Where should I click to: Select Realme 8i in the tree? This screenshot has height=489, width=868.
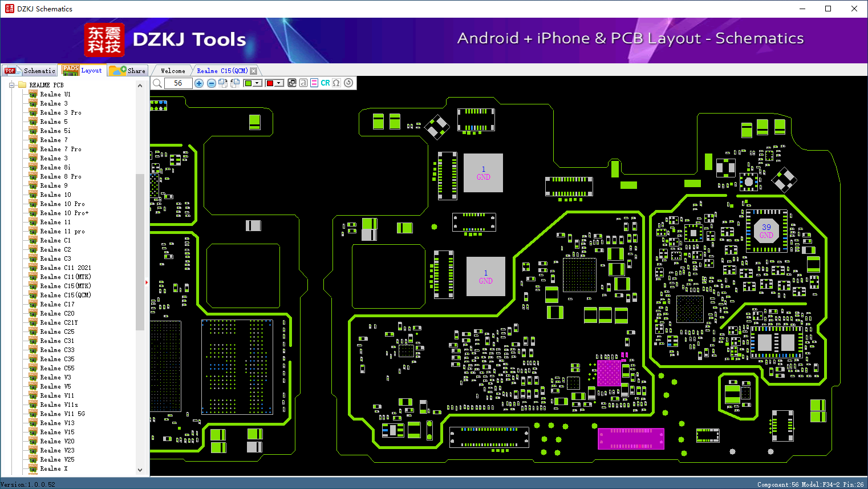[x=55, y=167]
